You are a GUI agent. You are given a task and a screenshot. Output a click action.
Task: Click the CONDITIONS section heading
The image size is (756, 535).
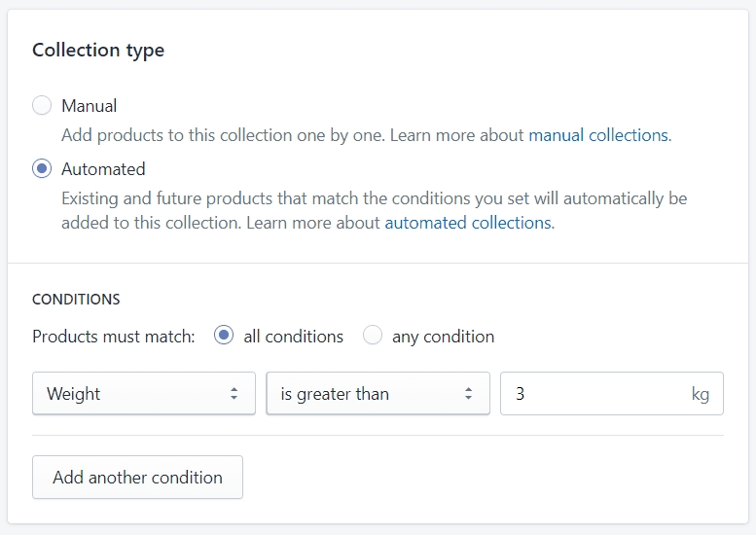[76, 300]
